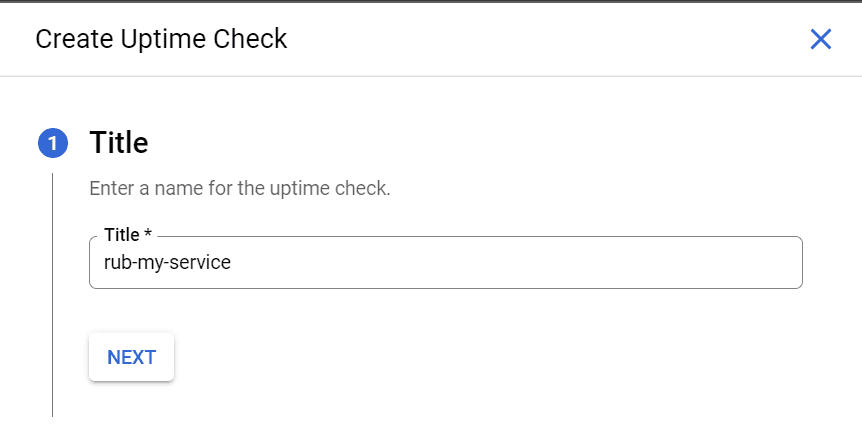The height and width of the screenshot is (425, 862).
Task: Click the 'Create Uptime Check' dialog heading
Action: (x=161, y=39)
